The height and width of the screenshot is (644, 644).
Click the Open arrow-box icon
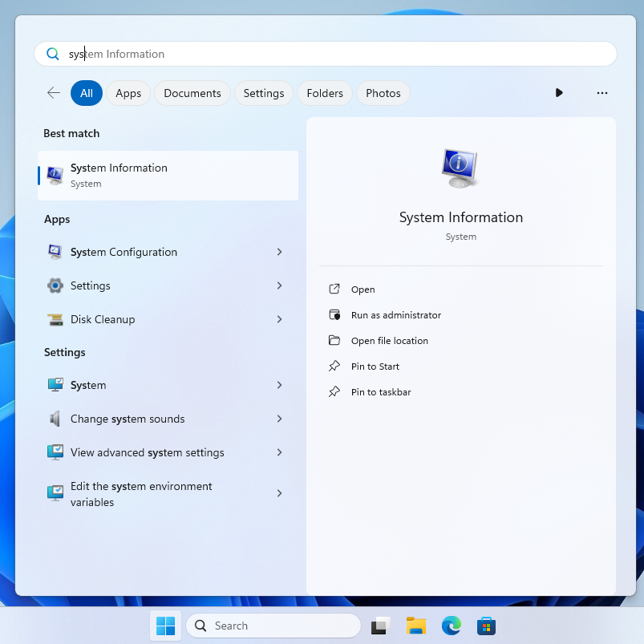[x=334, y=290]
